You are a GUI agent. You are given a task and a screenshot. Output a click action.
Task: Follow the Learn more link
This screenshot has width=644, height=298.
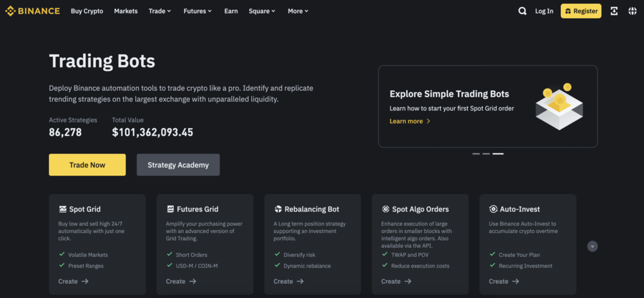410,121
